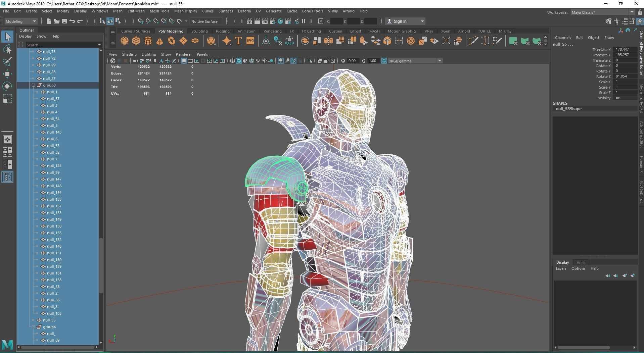
Task: Click the Outliner vertical scrollbar
Action: click(x=101, y=265)
